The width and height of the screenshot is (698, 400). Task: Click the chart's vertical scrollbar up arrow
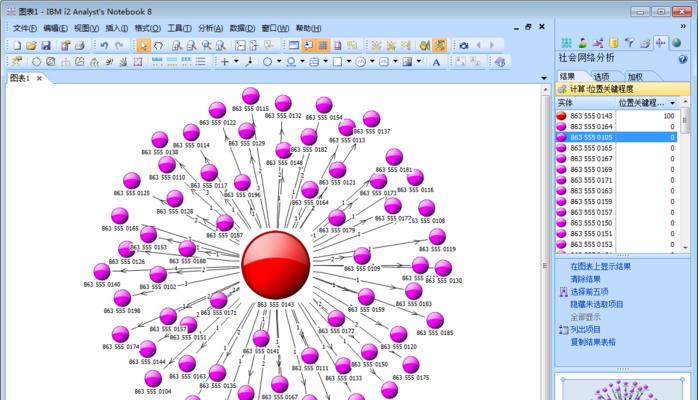546,89
